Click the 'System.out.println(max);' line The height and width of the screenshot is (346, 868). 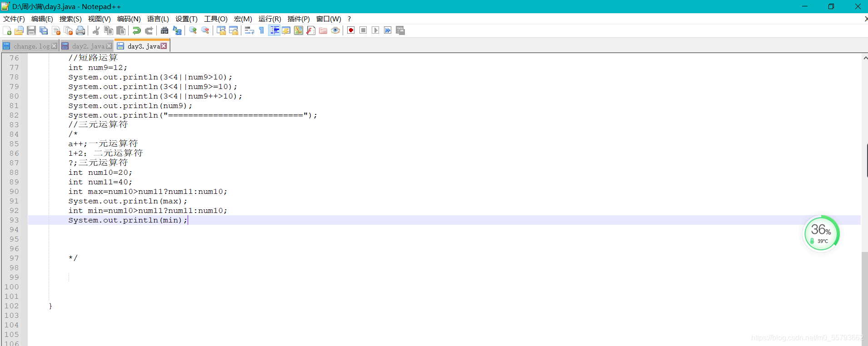pos(128,201)
